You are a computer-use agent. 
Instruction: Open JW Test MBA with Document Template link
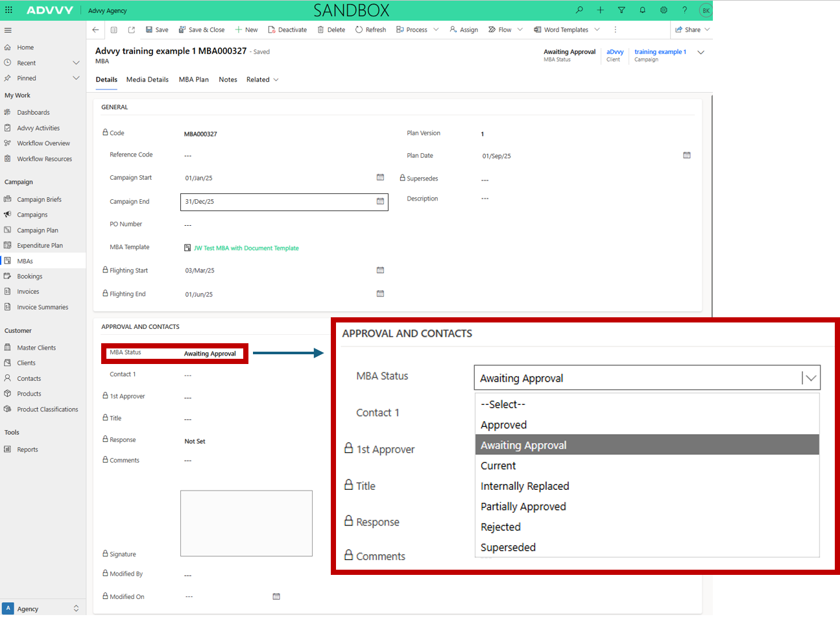(x=246, y=248)
